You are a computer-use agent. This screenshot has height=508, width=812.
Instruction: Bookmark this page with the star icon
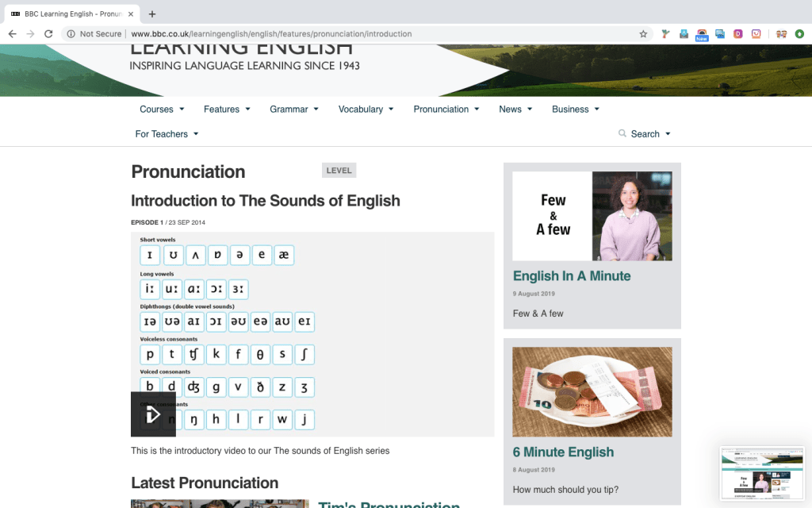[643, 34]
